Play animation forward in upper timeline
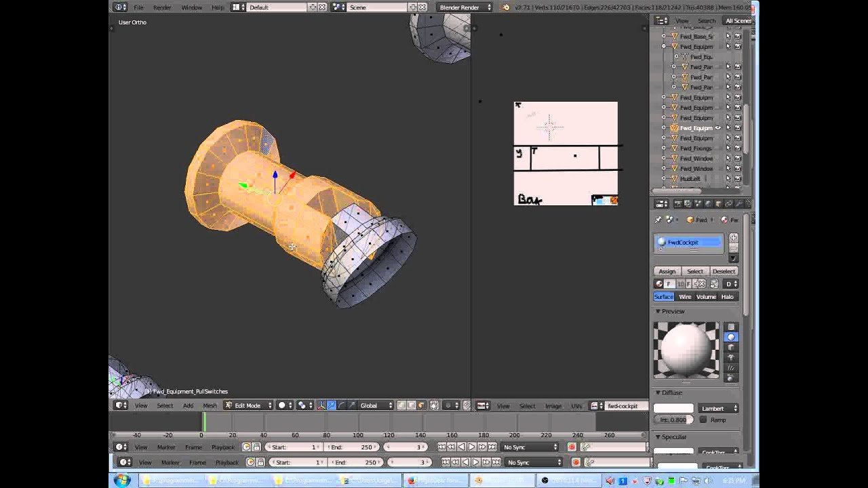 tap(471, 447)
